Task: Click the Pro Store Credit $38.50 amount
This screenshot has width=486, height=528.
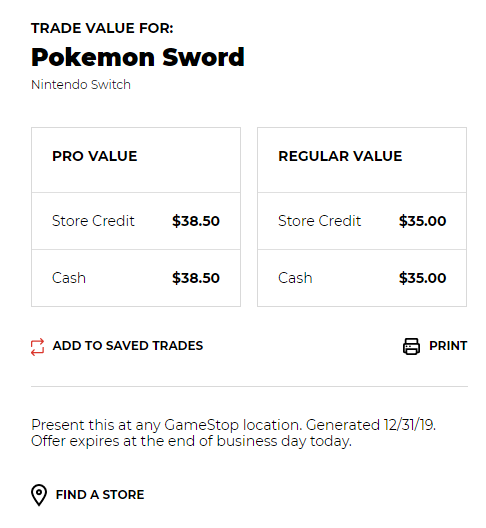Action: (196, 221)
